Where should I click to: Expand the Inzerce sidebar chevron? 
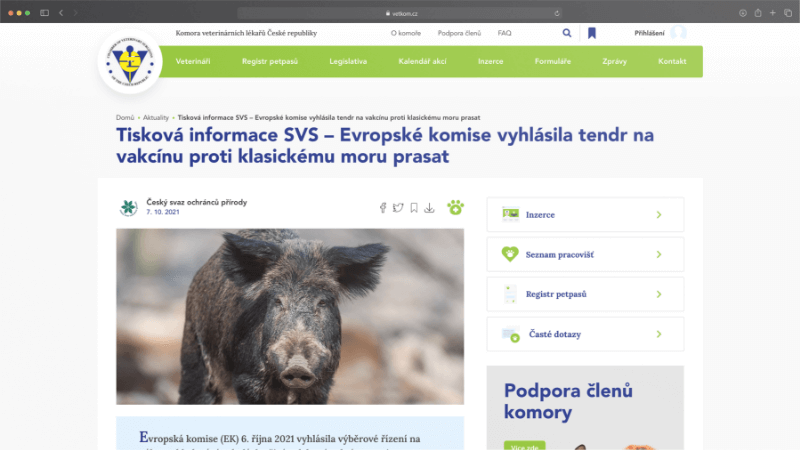[x=659, y=215]
